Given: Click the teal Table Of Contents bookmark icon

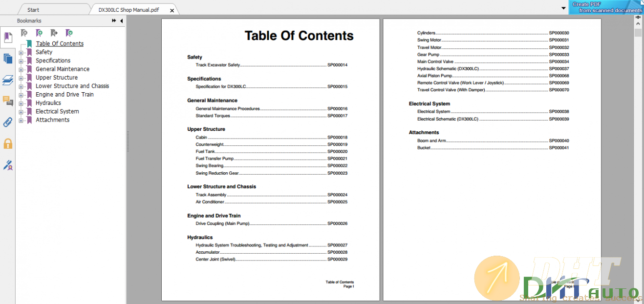Looking at the screenshot, I should click(29, 43).
